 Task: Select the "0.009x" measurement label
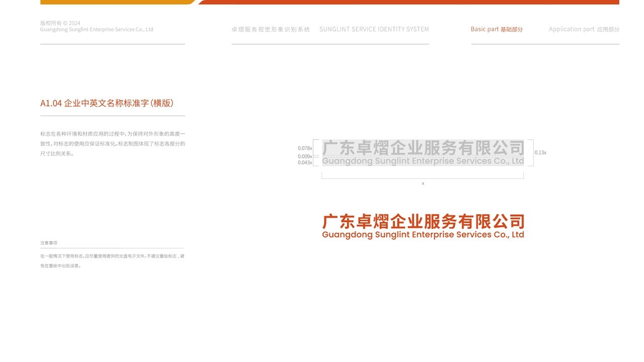[304, 156]
